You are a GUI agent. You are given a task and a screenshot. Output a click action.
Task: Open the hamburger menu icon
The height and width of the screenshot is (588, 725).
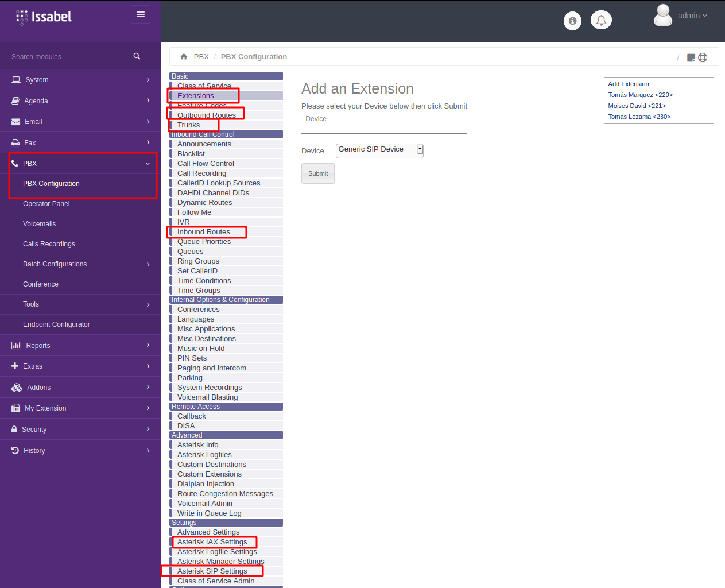141,14
